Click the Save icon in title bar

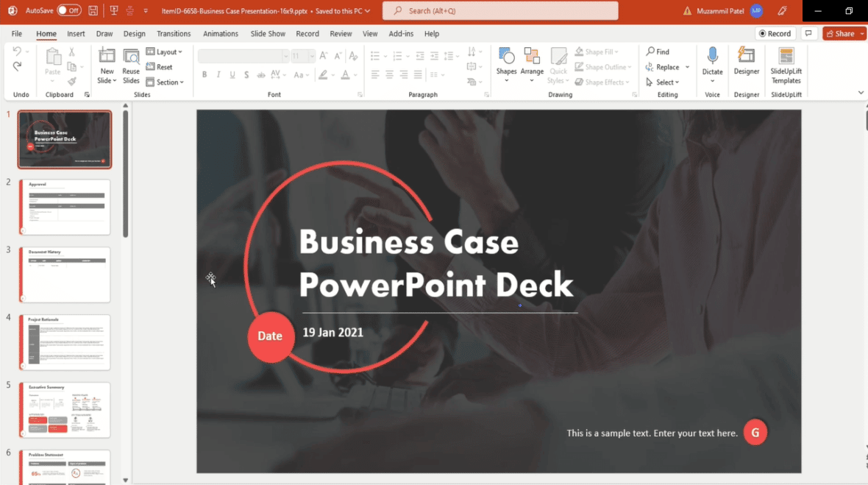[x=93, y=11]
